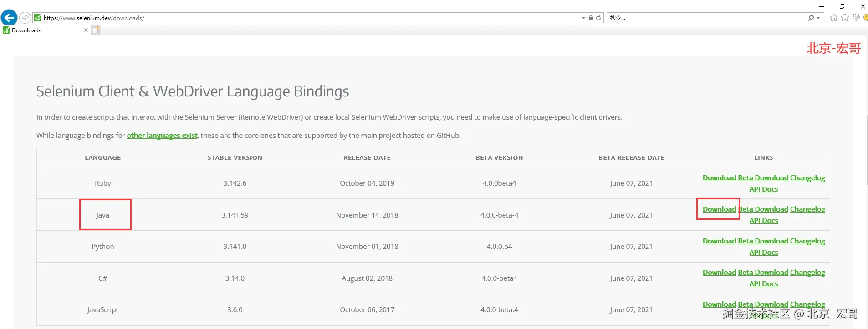Expand the search provider dropdown arrow
868x329 pixels.
click(x=818, y=18)
